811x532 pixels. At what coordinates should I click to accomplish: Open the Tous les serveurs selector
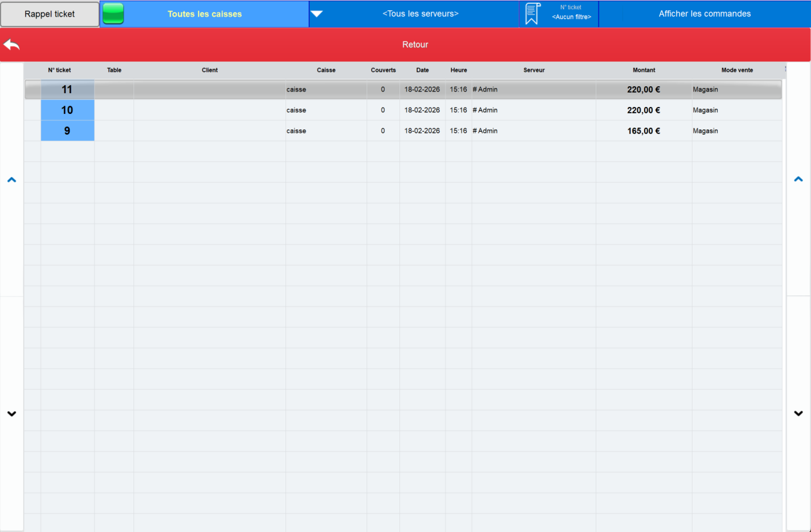(x=420, y=14)
